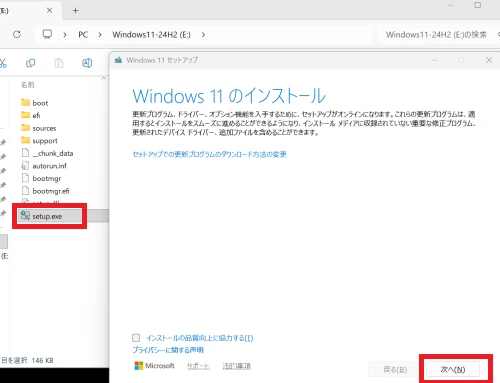500x383 pixels.
Task: Open the サポート link
Action: click(x=198, y=366)
